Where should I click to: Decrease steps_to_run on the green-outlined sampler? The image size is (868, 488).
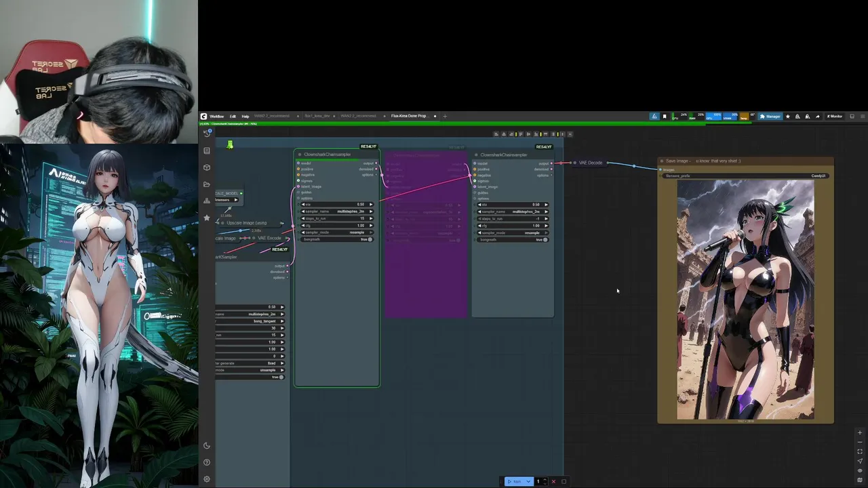coord(302,218)
